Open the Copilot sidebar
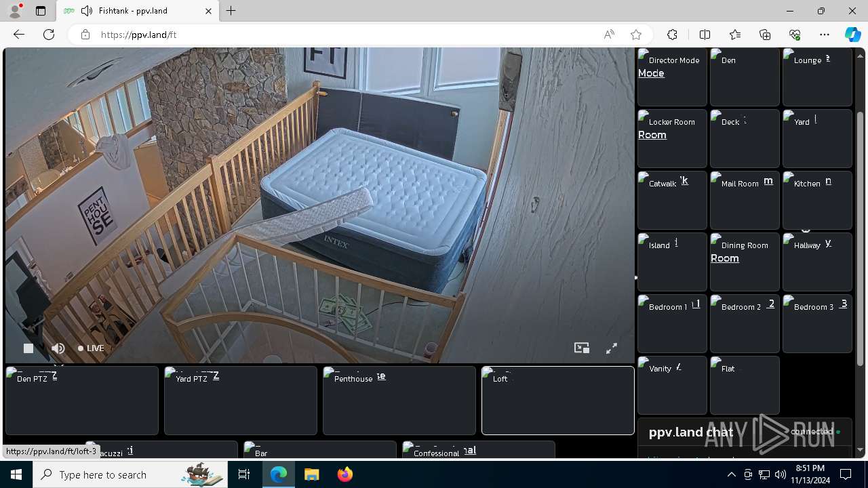This screenshot has height=488, width=868. tap(852, 35)
